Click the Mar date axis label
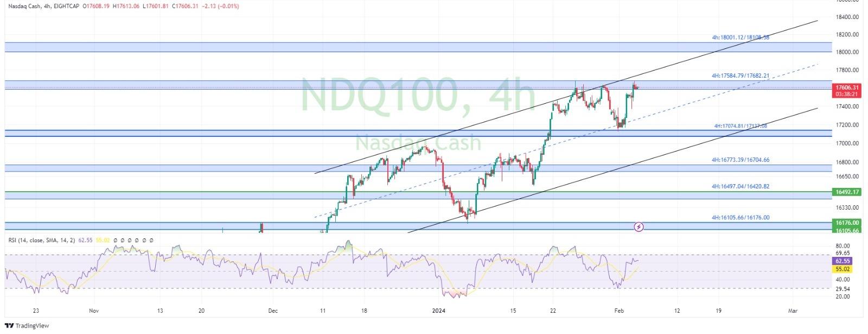This screenshot has height=334, width=868. tap(793, 311)
